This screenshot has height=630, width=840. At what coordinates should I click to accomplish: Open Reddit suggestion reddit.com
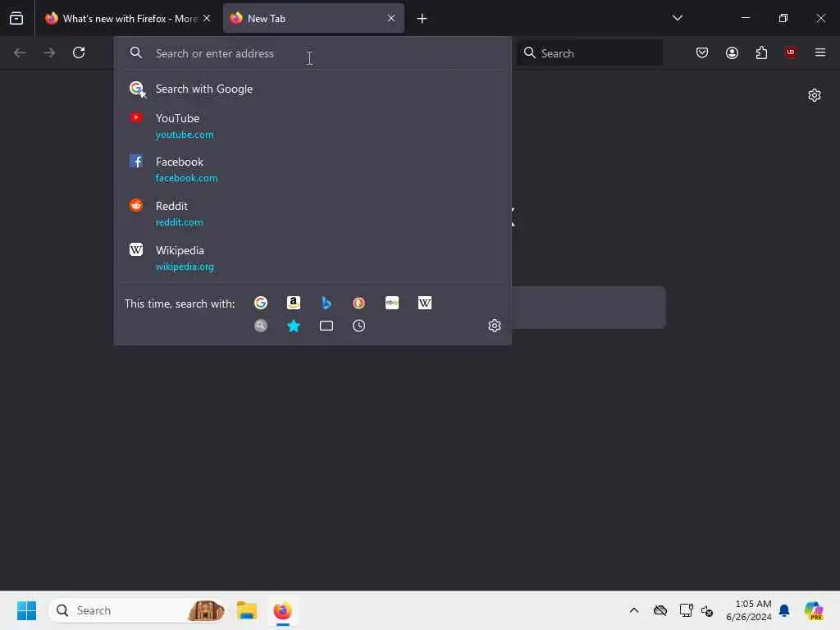click(x=313, y=214)
